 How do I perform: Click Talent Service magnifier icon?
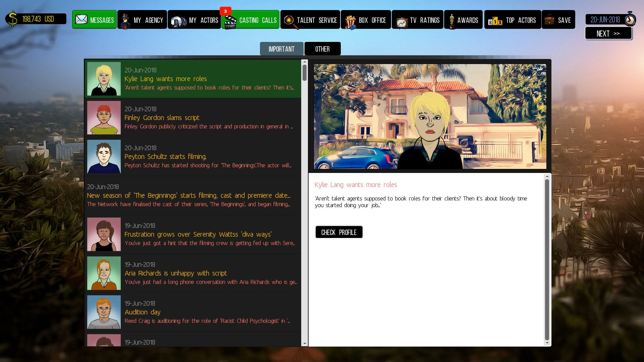(x=289, y=21)
